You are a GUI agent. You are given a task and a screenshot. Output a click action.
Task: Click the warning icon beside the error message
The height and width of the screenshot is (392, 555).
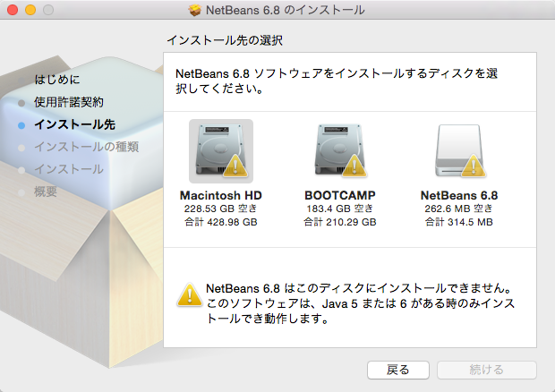[190, 294]
